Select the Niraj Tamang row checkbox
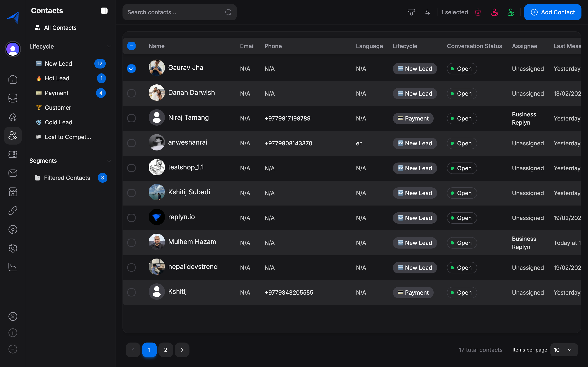The height and width of the screenshot is (367, 588). tap(131, 118)
